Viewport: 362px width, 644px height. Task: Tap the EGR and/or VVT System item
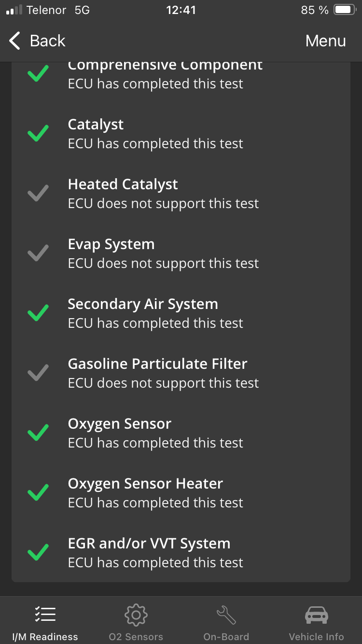tap(181, 552)
